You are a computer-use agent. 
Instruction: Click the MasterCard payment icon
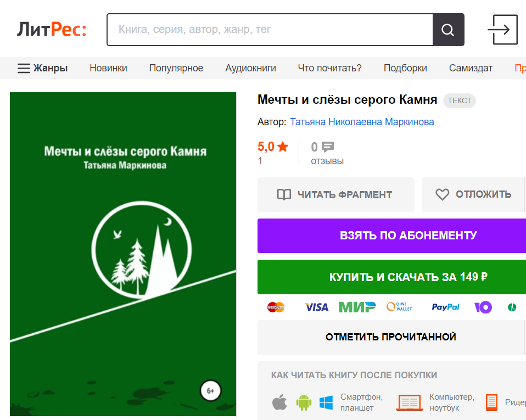coord(276,307)
